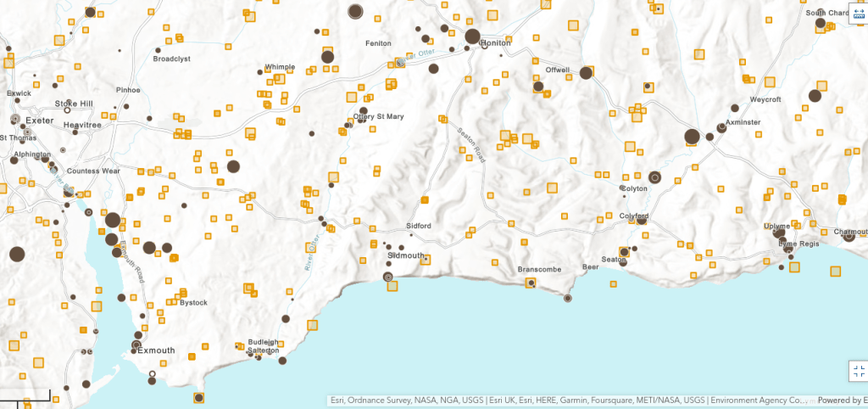Viewport: 868px width, 409px height.
Task: Click the ringed marker at Charmouth
Action: click(x=849, y=236)
